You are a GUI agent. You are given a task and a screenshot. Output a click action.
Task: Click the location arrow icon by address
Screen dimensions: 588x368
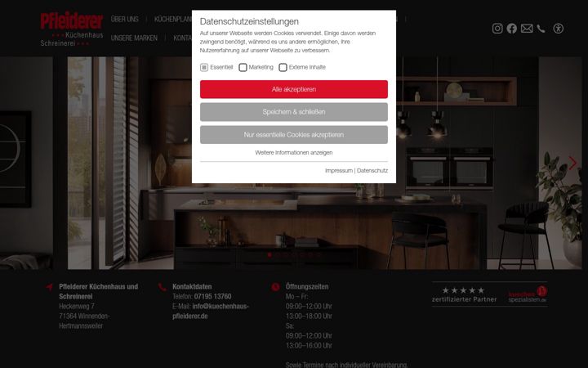click(x=49, y=287)
